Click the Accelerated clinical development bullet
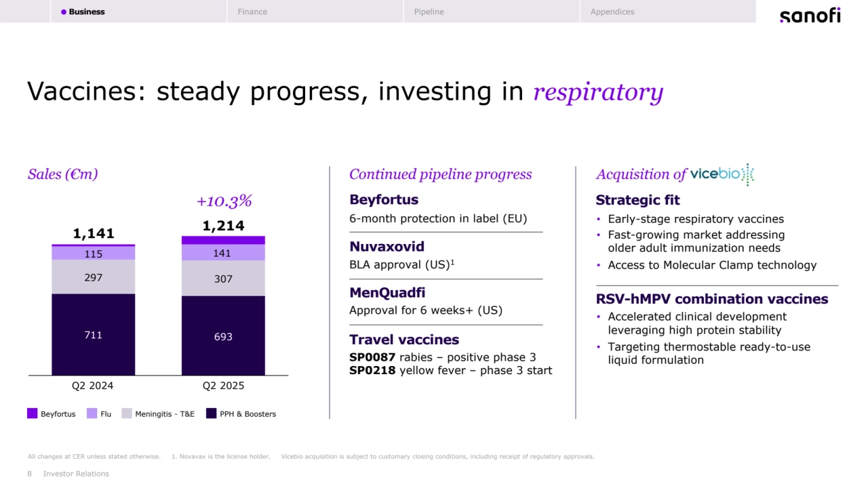The height and width of the screenshot is (488, 868). [x=697, y=323]
